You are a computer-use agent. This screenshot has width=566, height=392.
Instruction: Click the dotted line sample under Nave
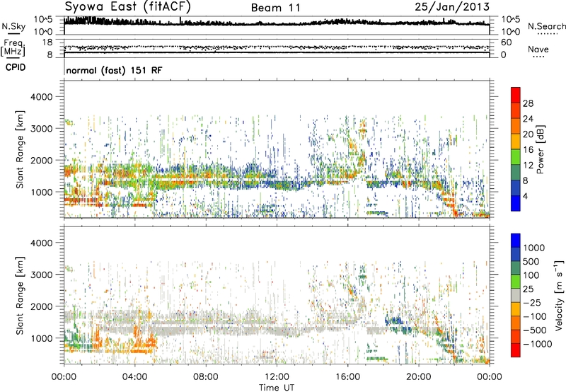pos(538,57)
